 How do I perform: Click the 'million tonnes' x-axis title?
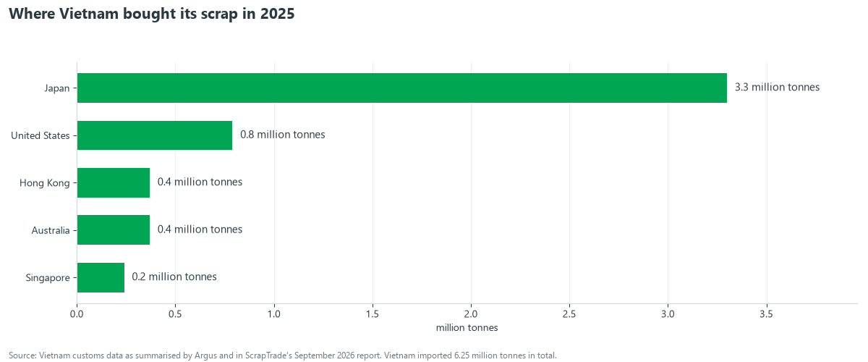click(x=467, y=328)
